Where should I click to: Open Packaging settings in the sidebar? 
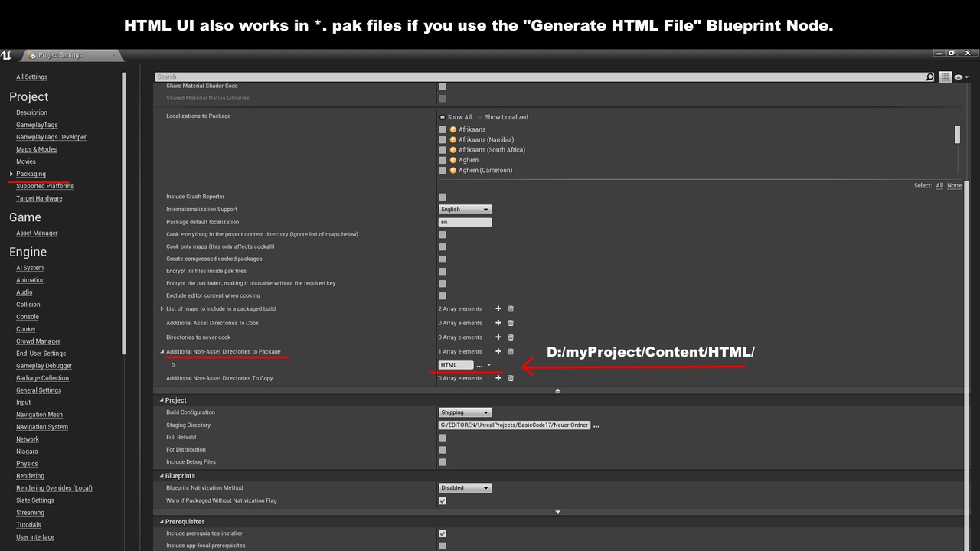pyautogui.click(x=31, y=174)
